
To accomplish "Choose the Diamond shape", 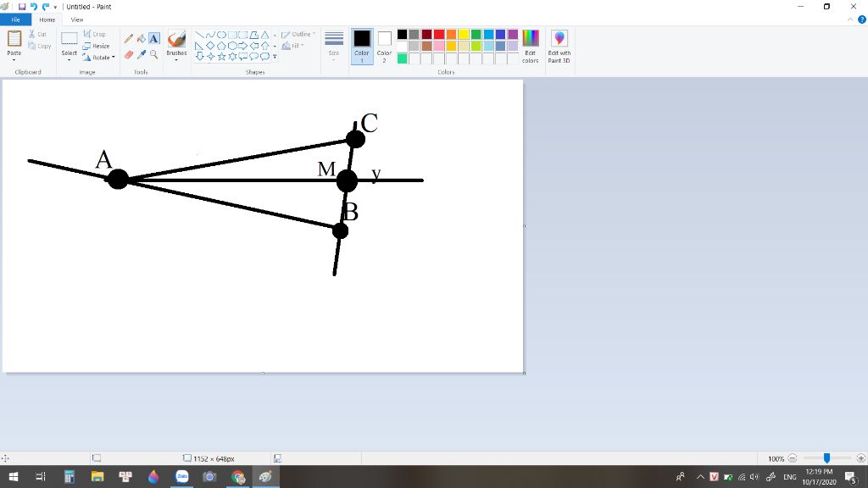I will [210, 46].
